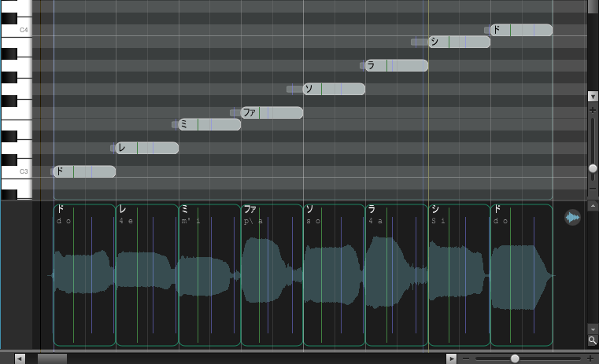Viewport: 599px width, 364px height.
Task: Click the C4 piano key
Action: (x=16, y=30)
